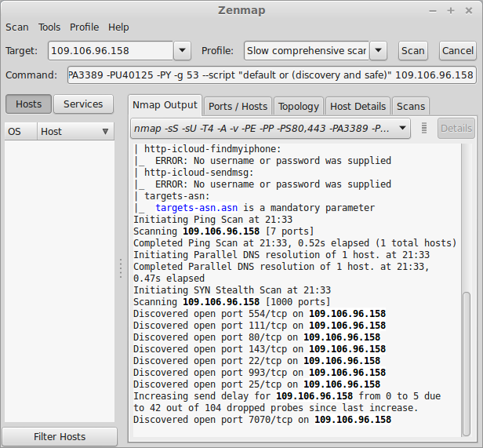Click 'Discovered open port 111/tcp' line
Screen dimensions: 483x448
[260, 326]
